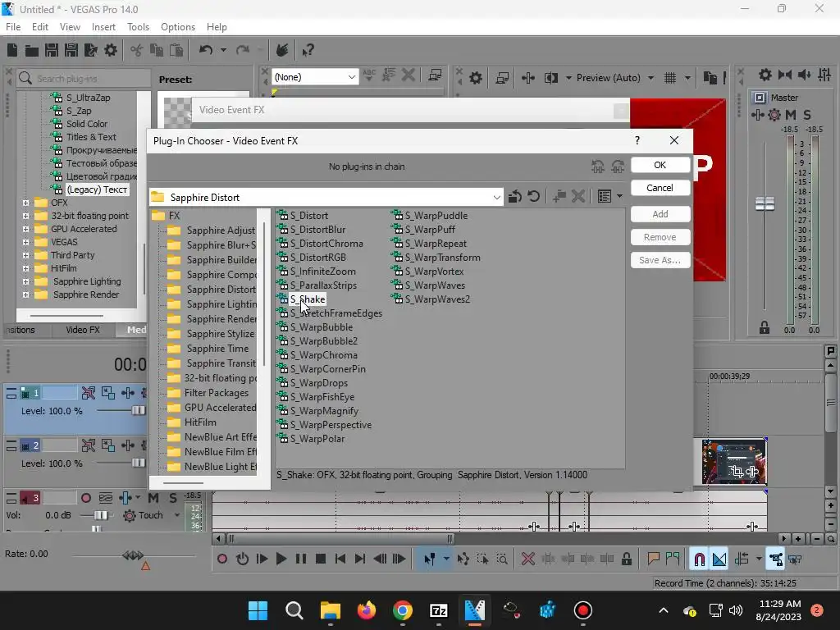This screenshot has height=630, width=840.
Task: Expand the HitFilm tree folder
Action: pyautogui.click(x=25, y=268)
